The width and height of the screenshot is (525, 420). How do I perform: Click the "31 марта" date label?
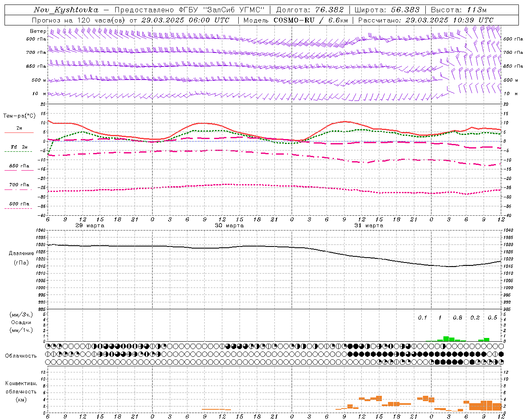[x=369, y=225]
